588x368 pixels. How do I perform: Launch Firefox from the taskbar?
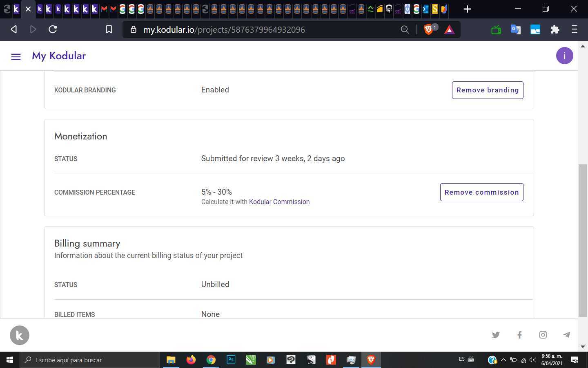(191, 360)
